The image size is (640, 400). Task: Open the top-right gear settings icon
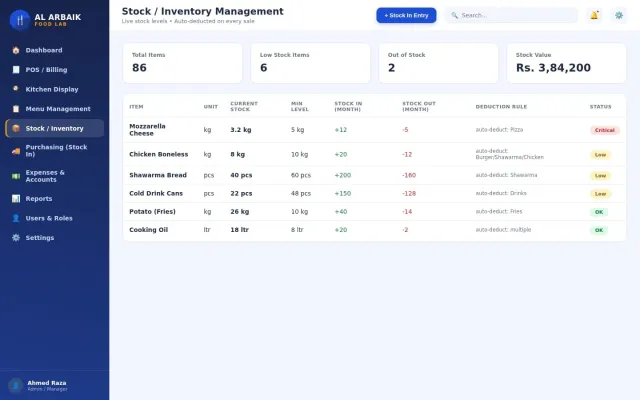point(619,16)
